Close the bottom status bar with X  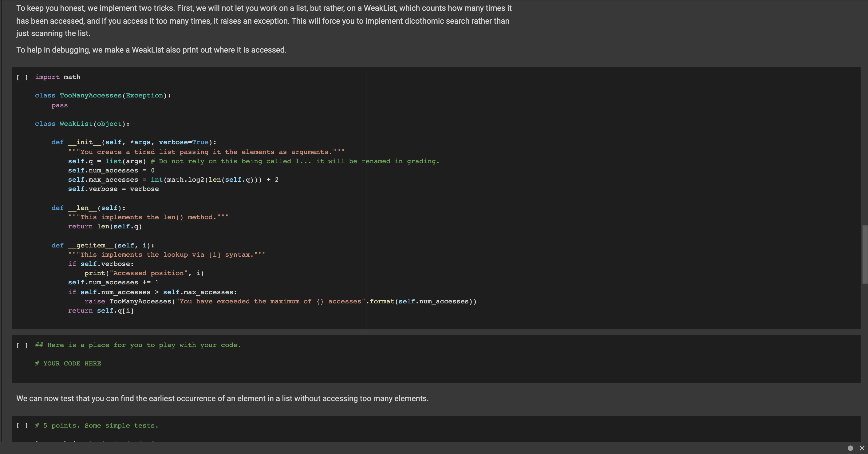click(x=862, y=448)
